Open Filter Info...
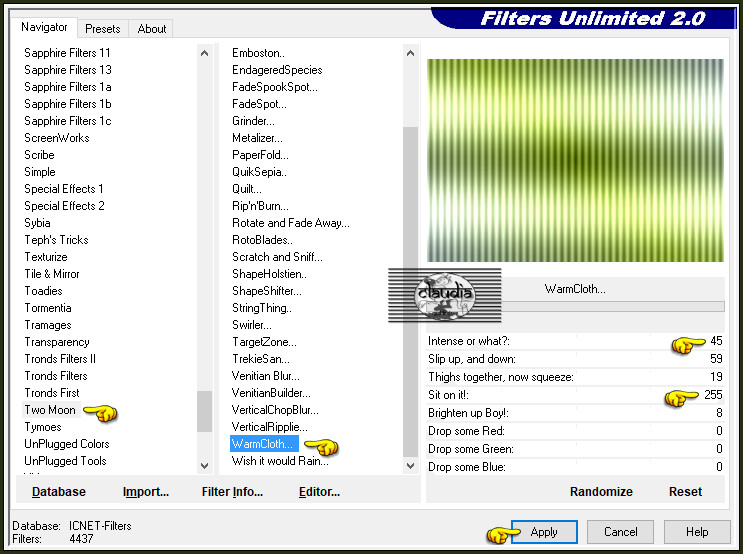Screen dimensions: 743x554 click(232, 492)
